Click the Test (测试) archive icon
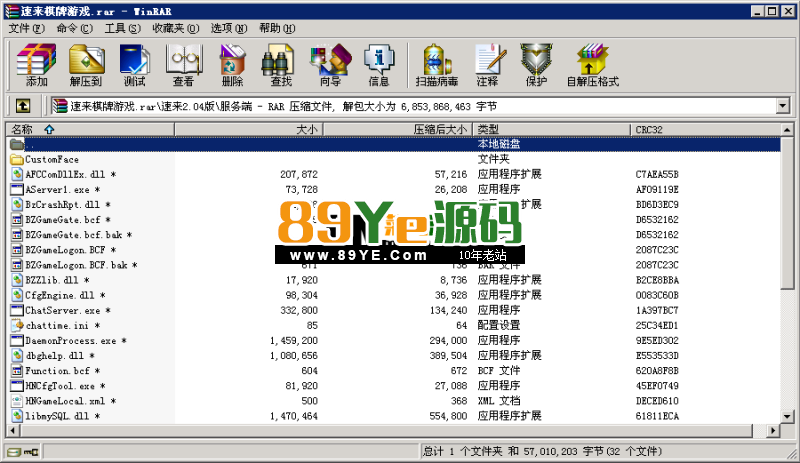The height and width of the screenshot is (463, 800). click(x=135, y=65)
